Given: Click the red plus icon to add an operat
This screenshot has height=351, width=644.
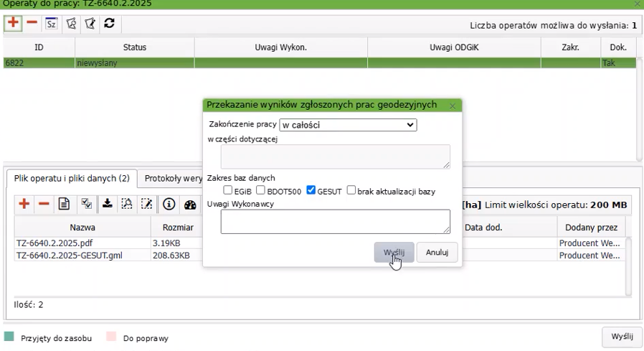Looking at the screenshot, I should [13, 23].
